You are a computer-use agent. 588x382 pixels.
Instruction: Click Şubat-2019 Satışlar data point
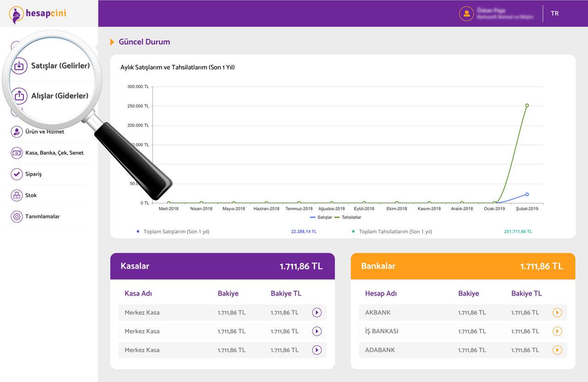tap(527, 194)
